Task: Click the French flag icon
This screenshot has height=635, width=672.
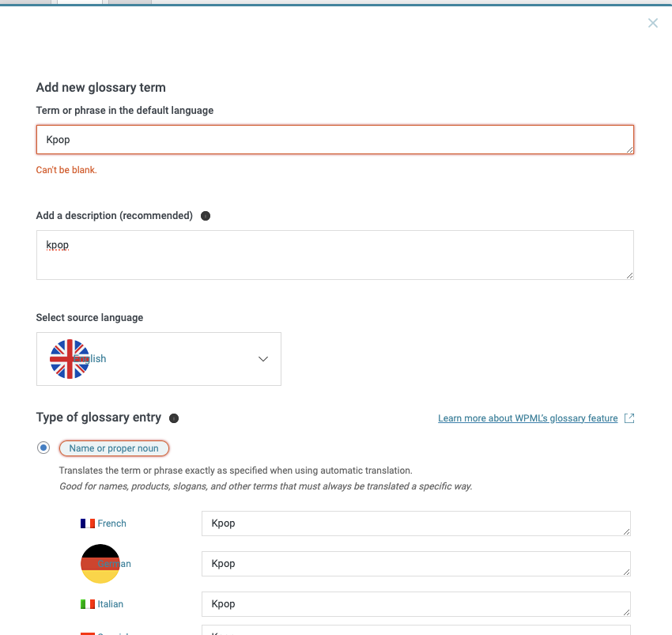Action: [88, 523]
